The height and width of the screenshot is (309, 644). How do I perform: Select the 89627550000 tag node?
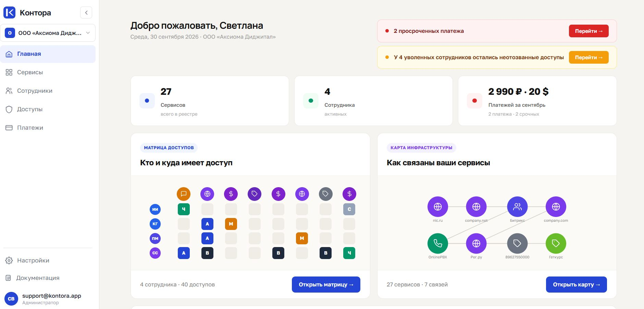click(x=517, y=243)
